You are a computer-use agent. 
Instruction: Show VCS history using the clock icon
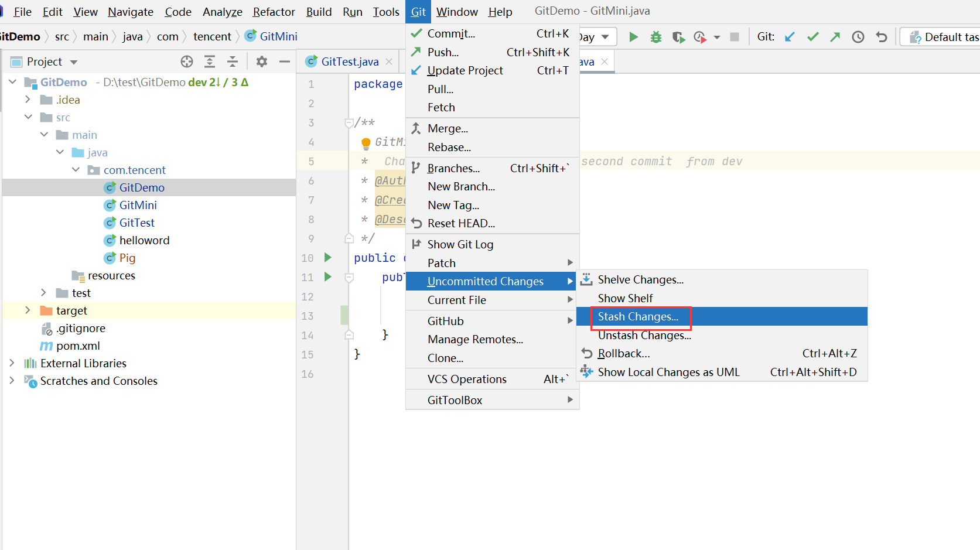[x=858, y=36]
